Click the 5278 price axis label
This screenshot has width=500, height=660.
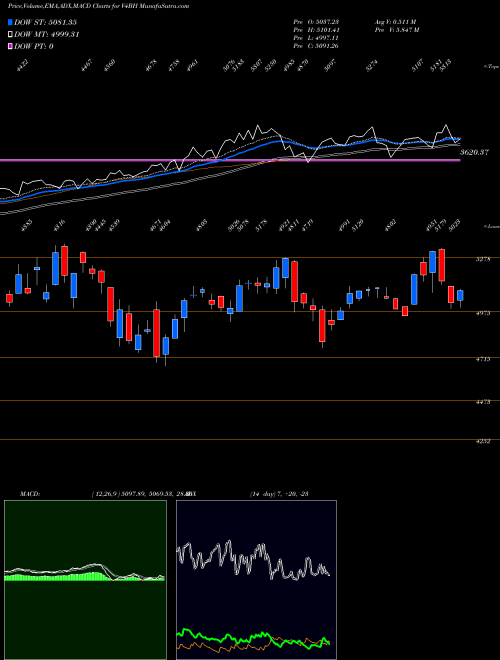[483, 259]
